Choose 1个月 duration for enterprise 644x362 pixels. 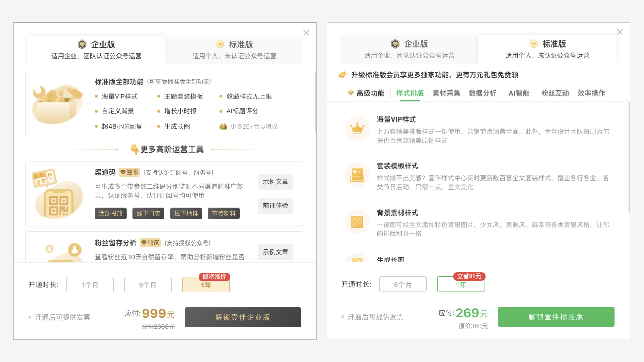click(90, 285)
